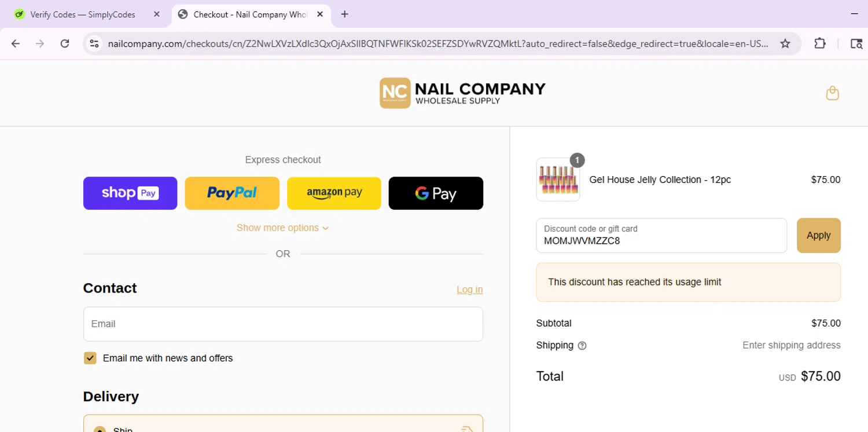Select the Ship delivery radio option
This screenshot has width=868, height=432.
click(100, 430)
